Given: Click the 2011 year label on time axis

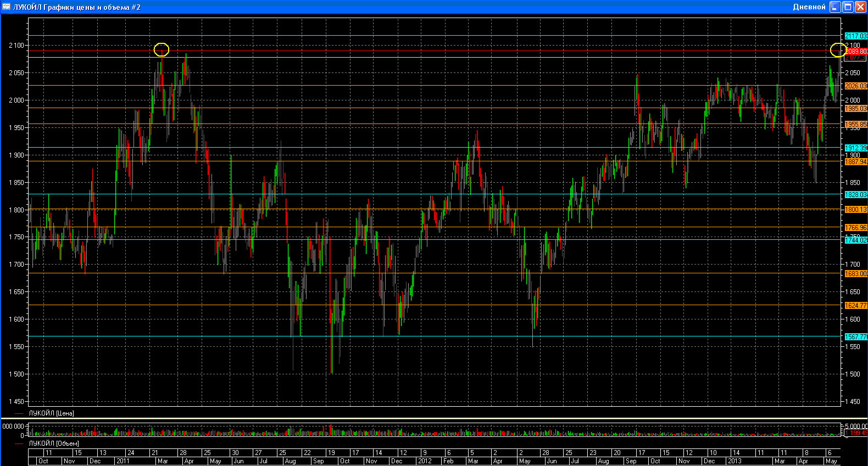Looking at the screenshot, I should 123,461.
